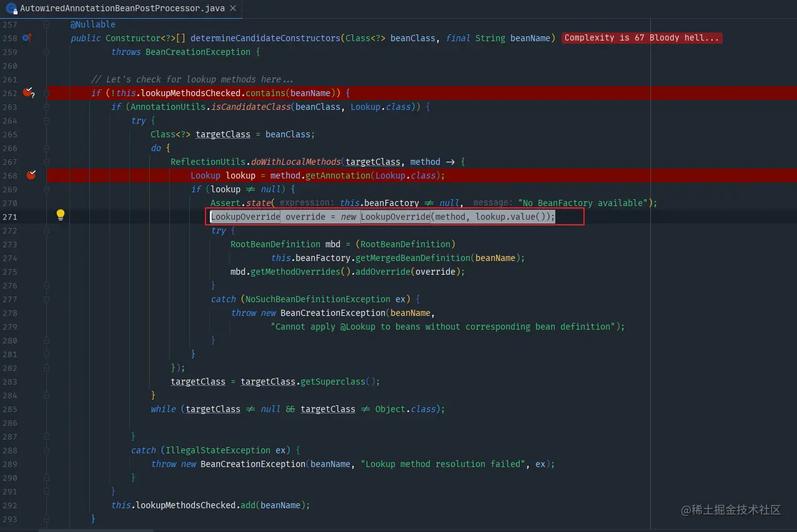Click the fold end marker on line 293
Image resolution: width=797 pixels, height=532 pixels.
(x=47, y=519)
